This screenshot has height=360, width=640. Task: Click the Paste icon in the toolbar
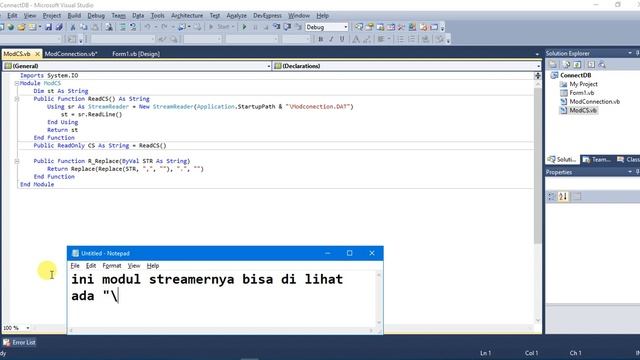95,27
